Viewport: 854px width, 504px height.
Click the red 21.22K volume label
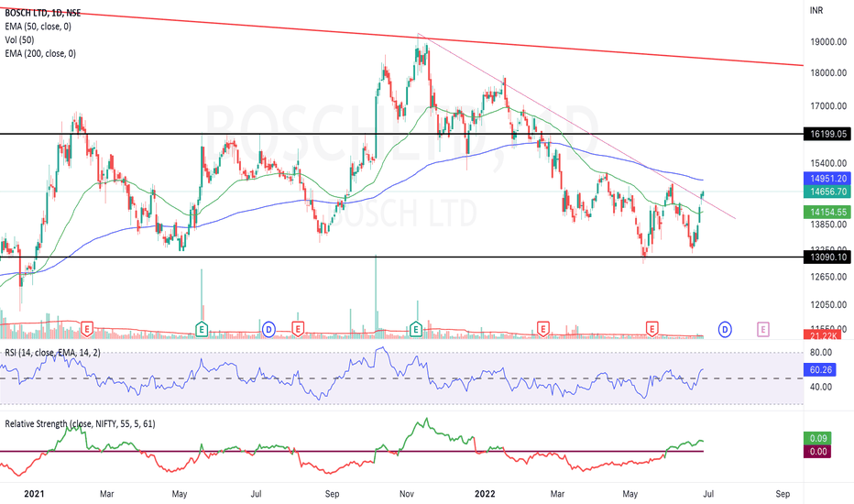[823, 335]
